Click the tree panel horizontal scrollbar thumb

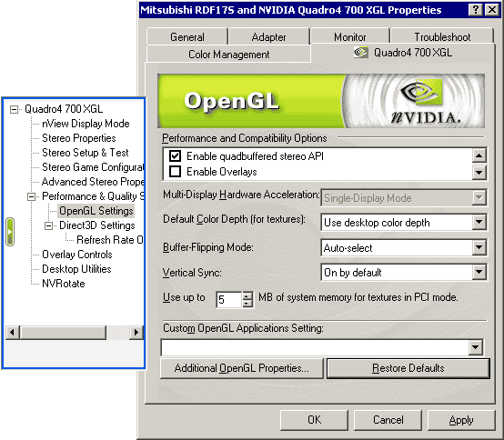tap(63, 332)
